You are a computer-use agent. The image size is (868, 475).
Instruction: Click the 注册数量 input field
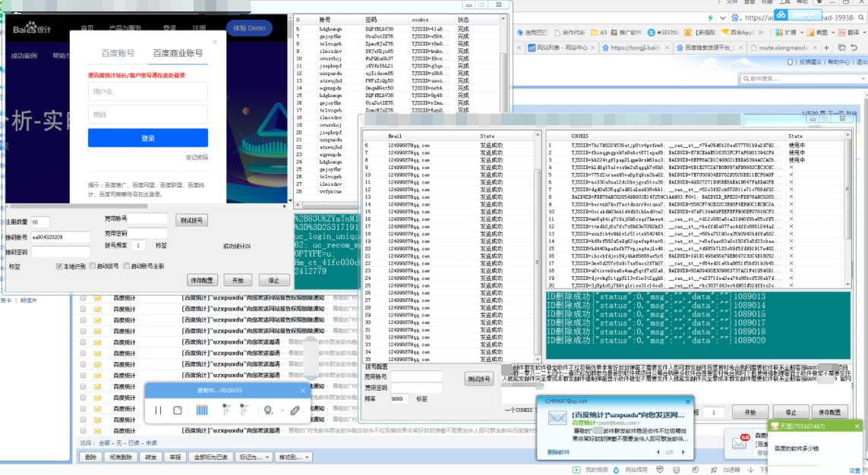tap(40, 222)
